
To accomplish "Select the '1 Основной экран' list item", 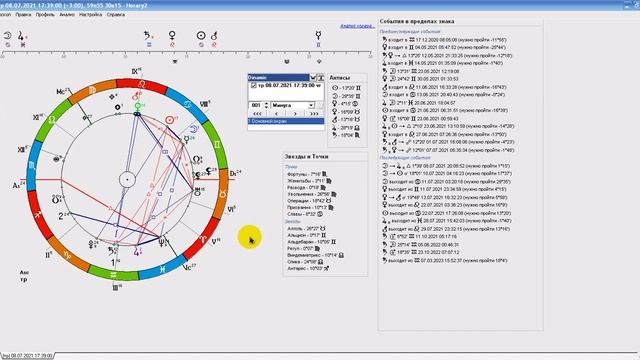I will (x=286, y=121).
